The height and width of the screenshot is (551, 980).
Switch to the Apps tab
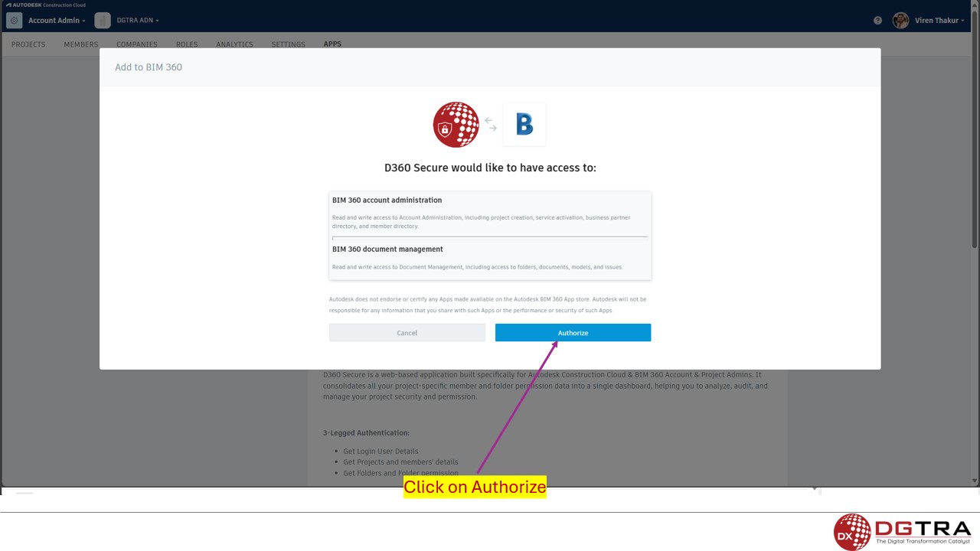(332, 44)
